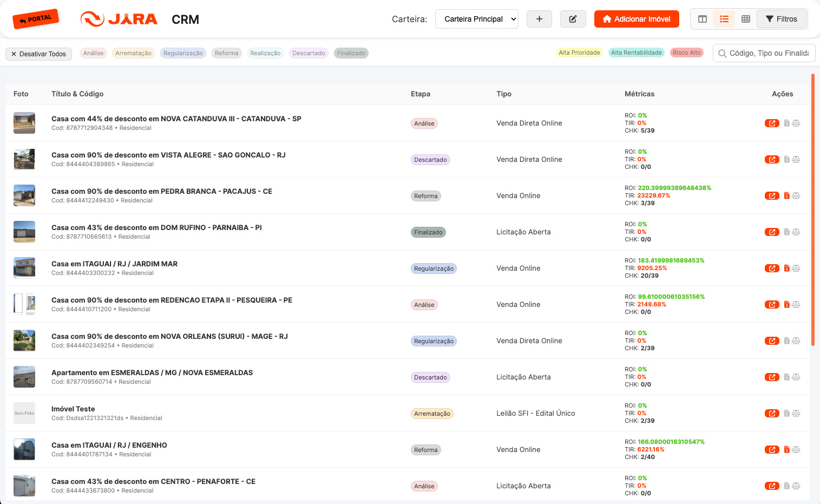
Task: Toggle the Realização stage filter chip
Action: point(265,53)
